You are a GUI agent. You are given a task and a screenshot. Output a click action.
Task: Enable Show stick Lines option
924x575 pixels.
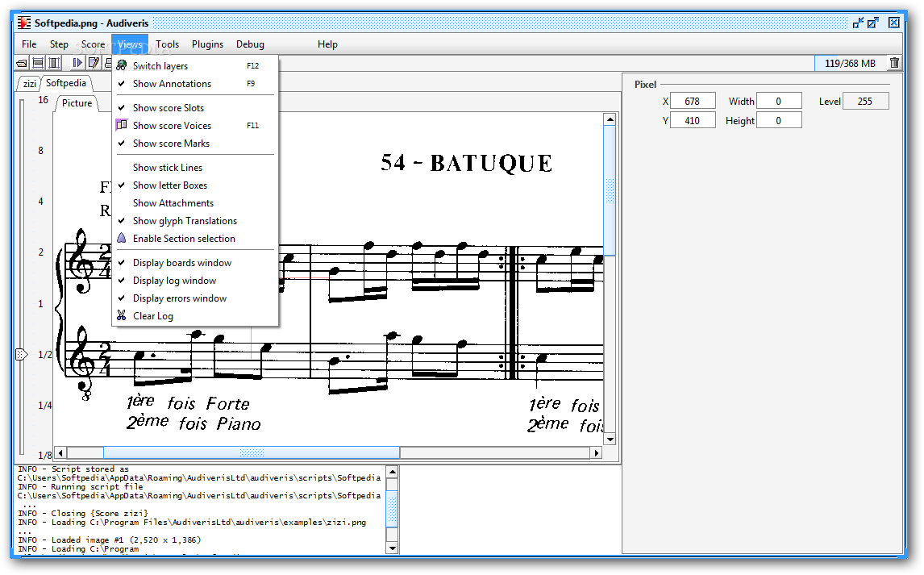coord(194,167)
